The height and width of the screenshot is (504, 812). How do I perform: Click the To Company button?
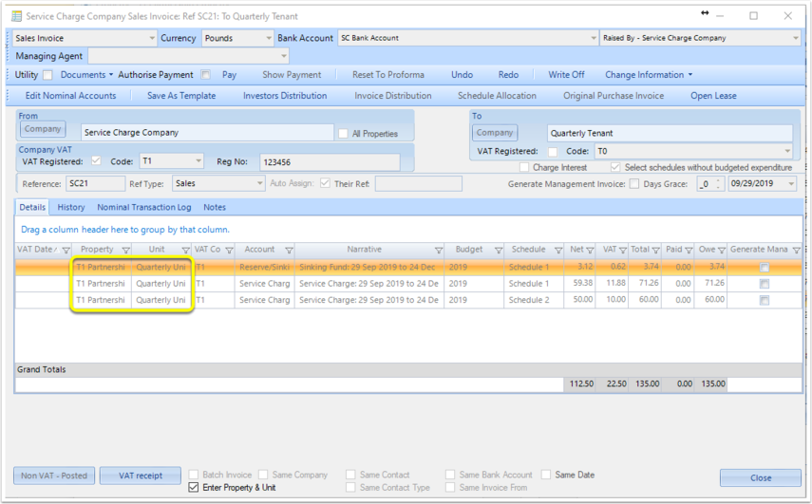pos(495,133)
